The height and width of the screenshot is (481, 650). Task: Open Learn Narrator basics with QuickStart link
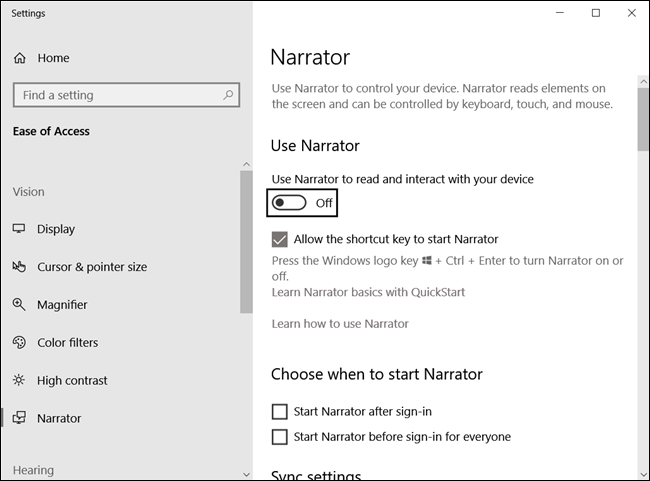(368, 292)
